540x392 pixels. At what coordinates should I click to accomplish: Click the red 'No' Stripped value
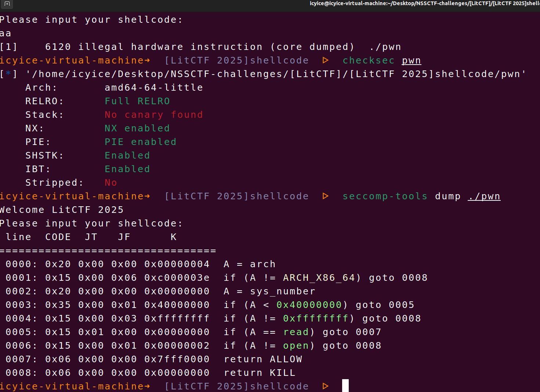[x=110, y=182]
